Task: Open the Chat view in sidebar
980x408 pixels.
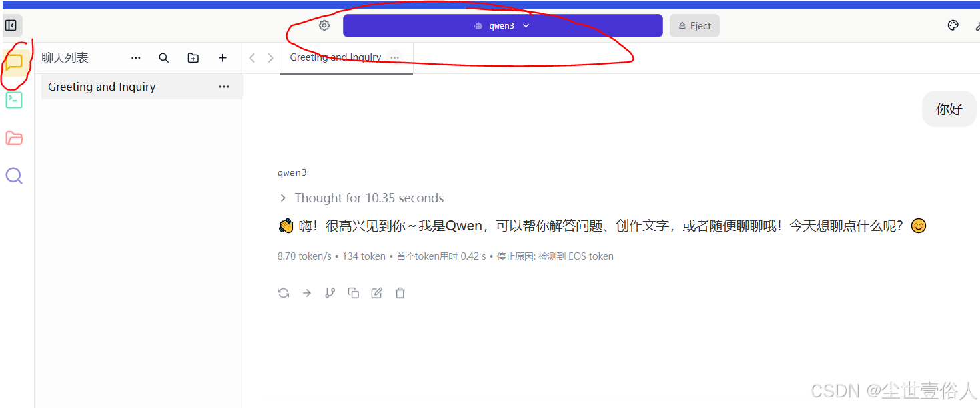Action: click(14, 62)
